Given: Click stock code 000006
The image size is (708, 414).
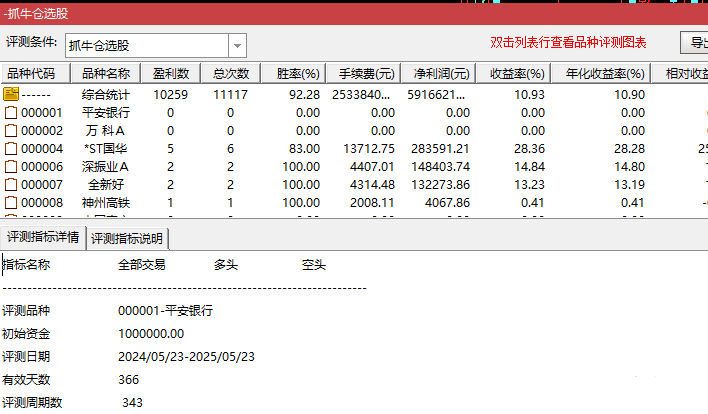Looking at the screenshot, I should [42, 167].
